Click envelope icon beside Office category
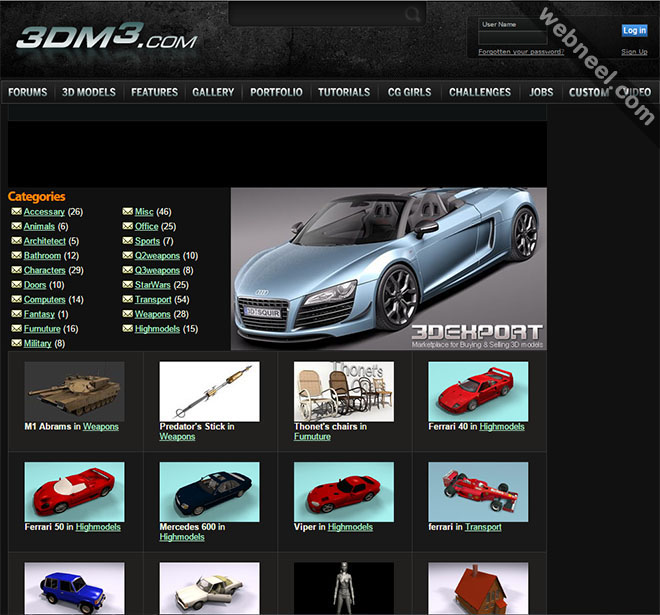 (128, 226)
